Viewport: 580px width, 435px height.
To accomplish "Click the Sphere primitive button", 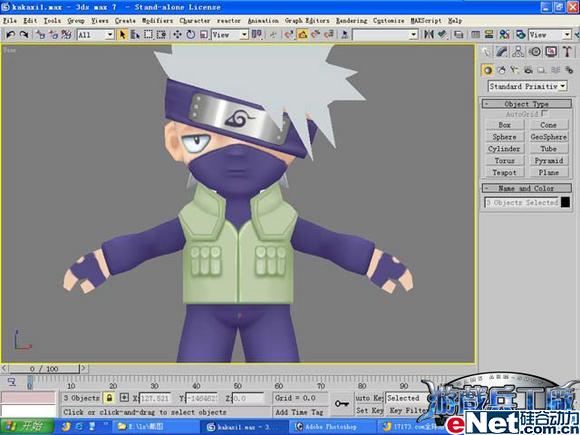I will 504,136.
